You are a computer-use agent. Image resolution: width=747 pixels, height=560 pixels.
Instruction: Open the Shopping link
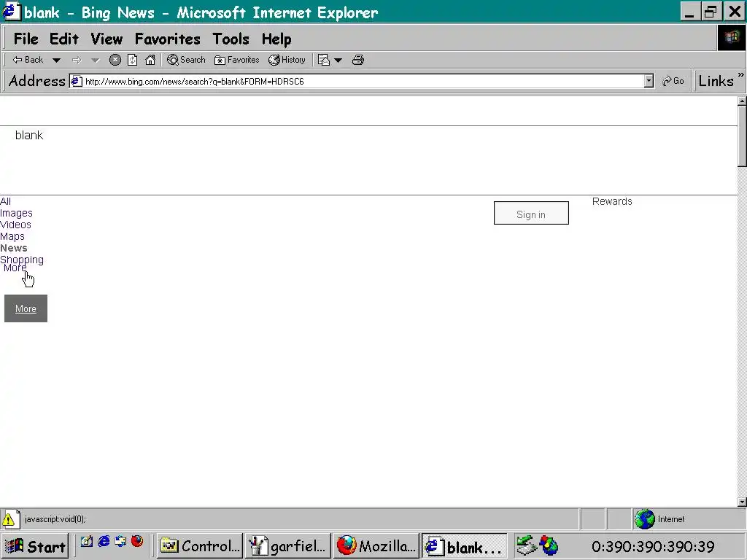21,260
